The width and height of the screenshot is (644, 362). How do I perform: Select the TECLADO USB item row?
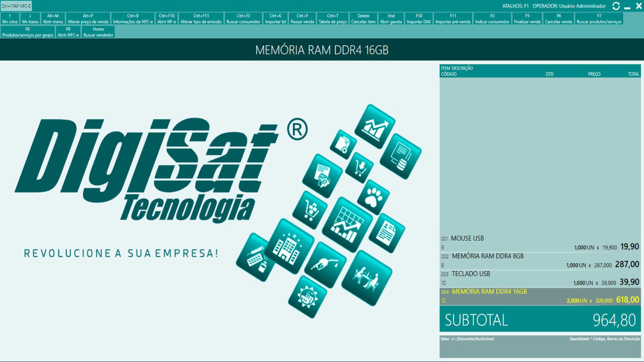[540, 278]
